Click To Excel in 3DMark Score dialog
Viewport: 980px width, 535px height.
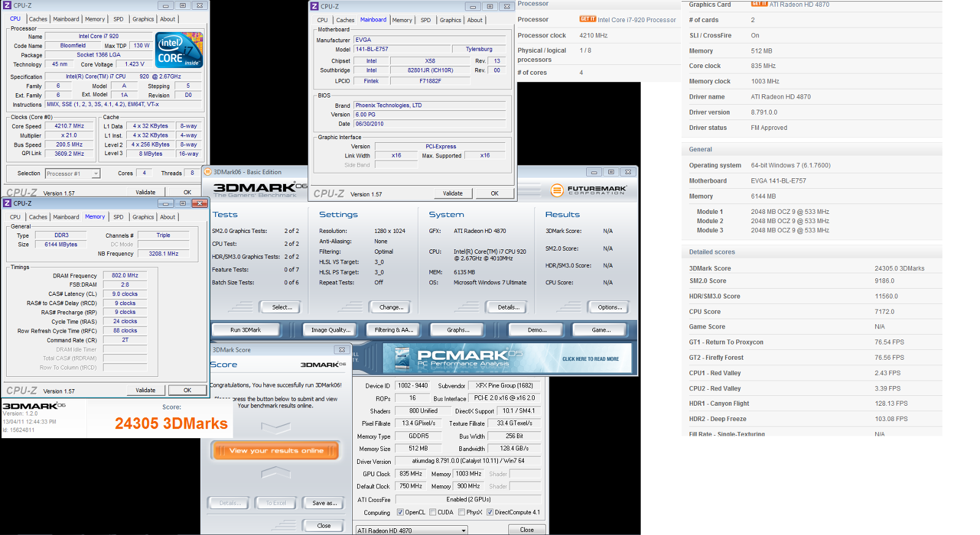276,503
